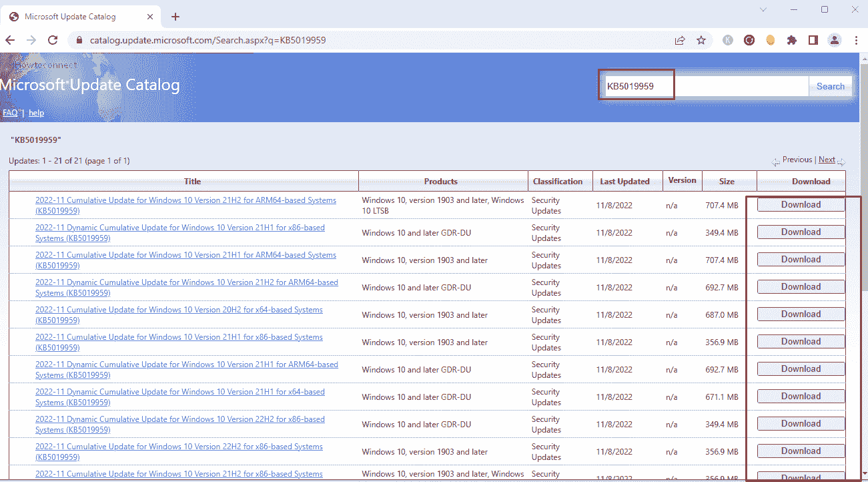Download Dynamic 22H2 x86 update 349.4 MB

[801, 424]
